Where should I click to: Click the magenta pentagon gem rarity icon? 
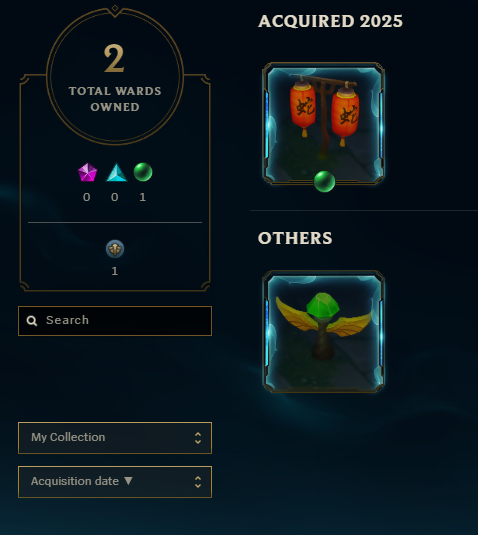point(87,172)
